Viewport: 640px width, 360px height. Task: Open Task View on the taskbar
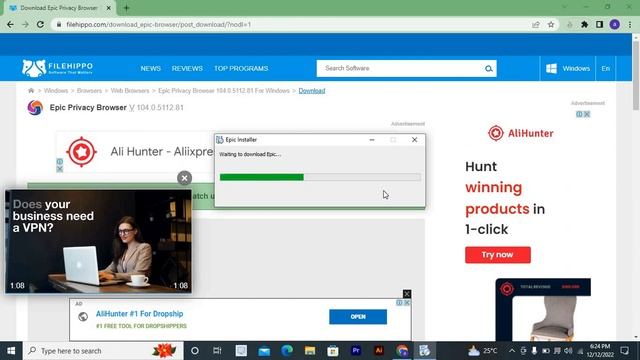click(x=218, y=351)
